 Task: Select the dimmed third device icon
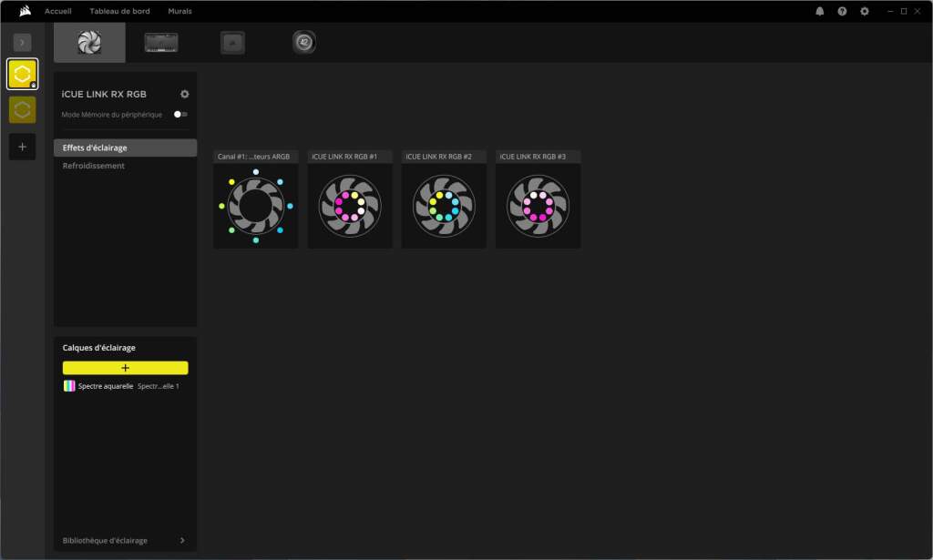[232, 43]
